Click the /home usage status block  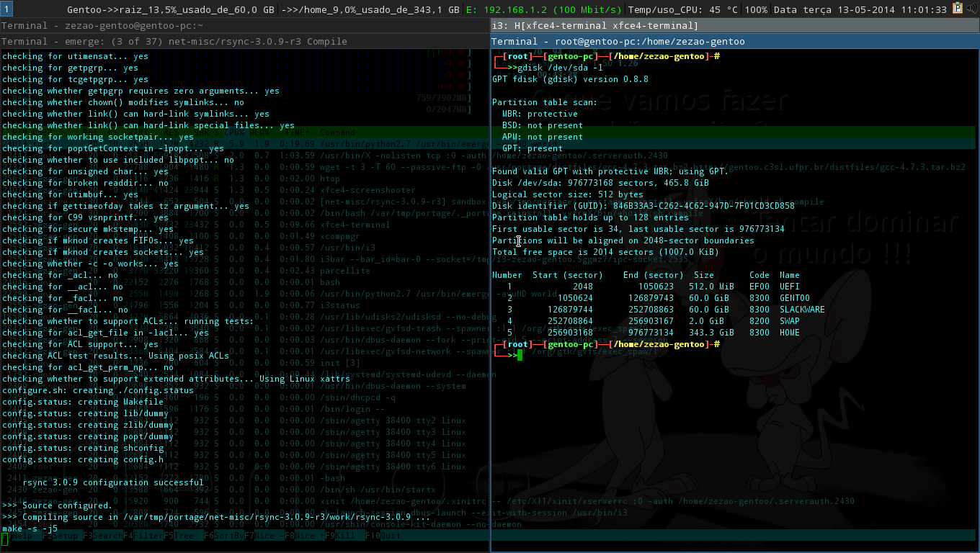tap(370, 9)
